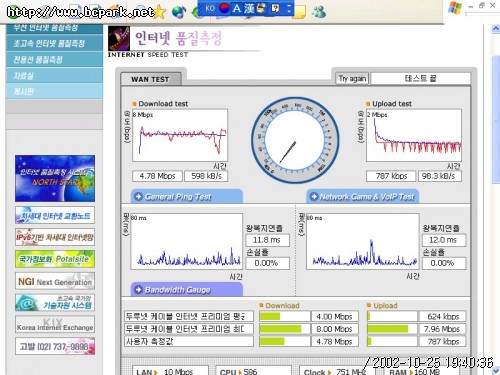Click the 4.78 Mbps download result box
This screenshot has width=500, height=375.
(157, 176)
